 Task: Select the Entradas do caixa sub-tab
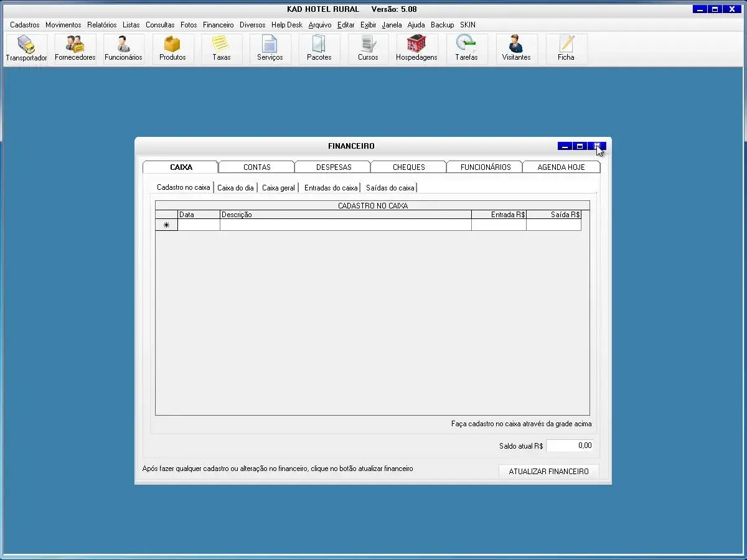pos(331,187)
